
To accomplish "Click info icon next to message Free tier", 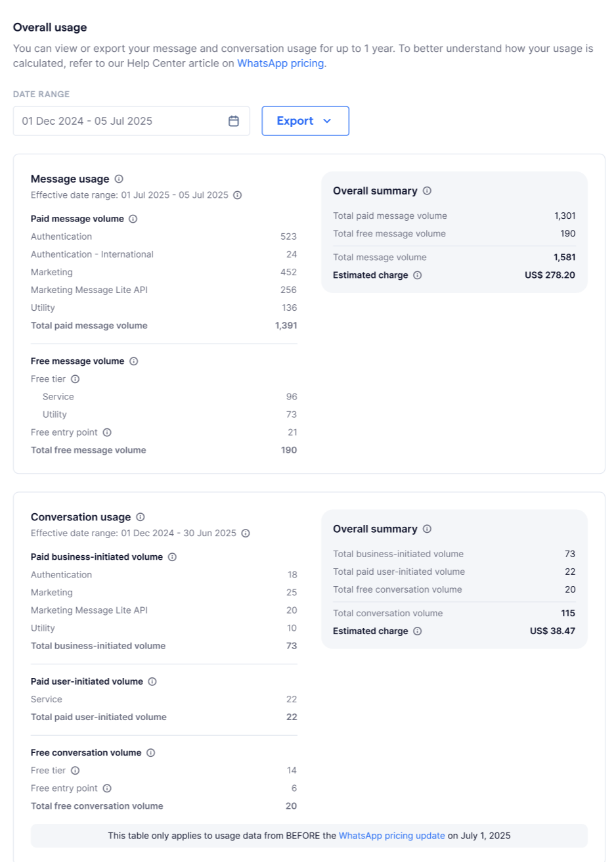I will (x=76, y=379).
